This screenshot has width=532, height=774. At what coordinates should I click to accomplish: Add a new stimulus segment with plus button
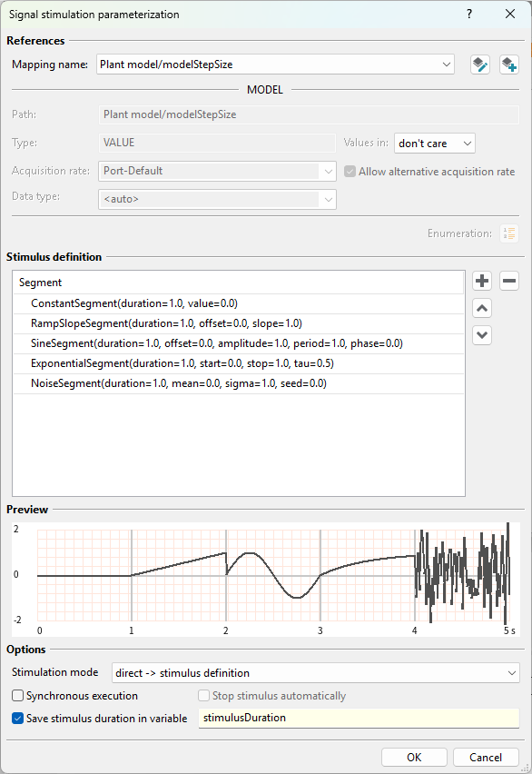click(x=482, y=281)
